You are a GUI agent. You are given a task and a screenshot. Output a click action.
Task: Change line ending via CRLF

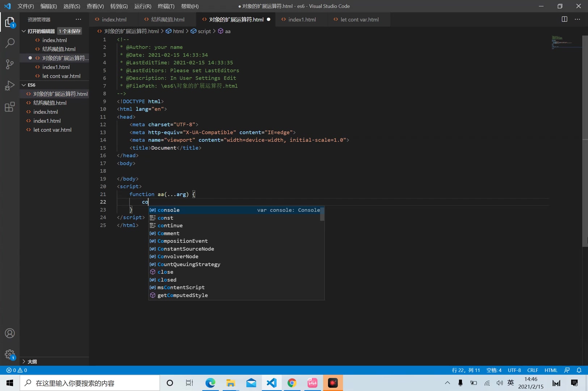coord(532,370)
